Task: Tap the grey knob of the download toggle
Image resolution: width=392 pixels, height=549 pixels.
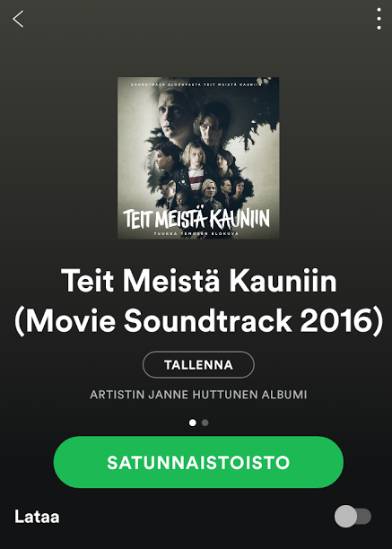Action: tap(345, 516)
